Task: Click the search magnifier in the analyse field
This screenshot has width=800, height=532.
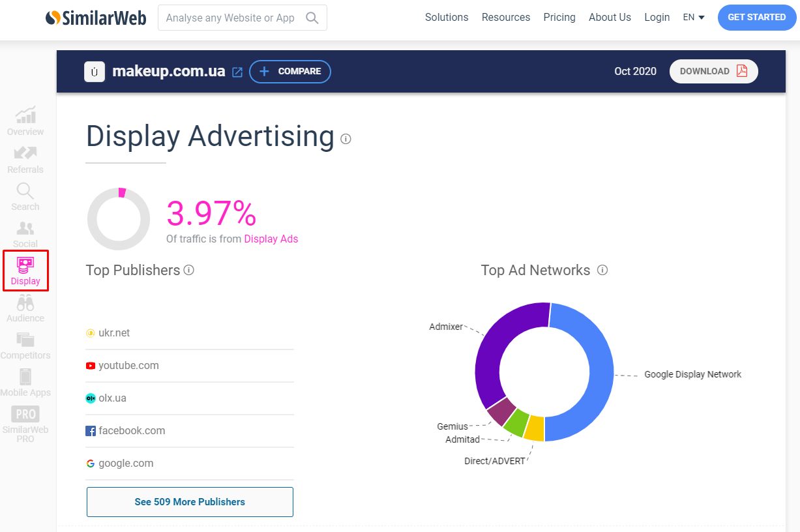Action: 312,18
